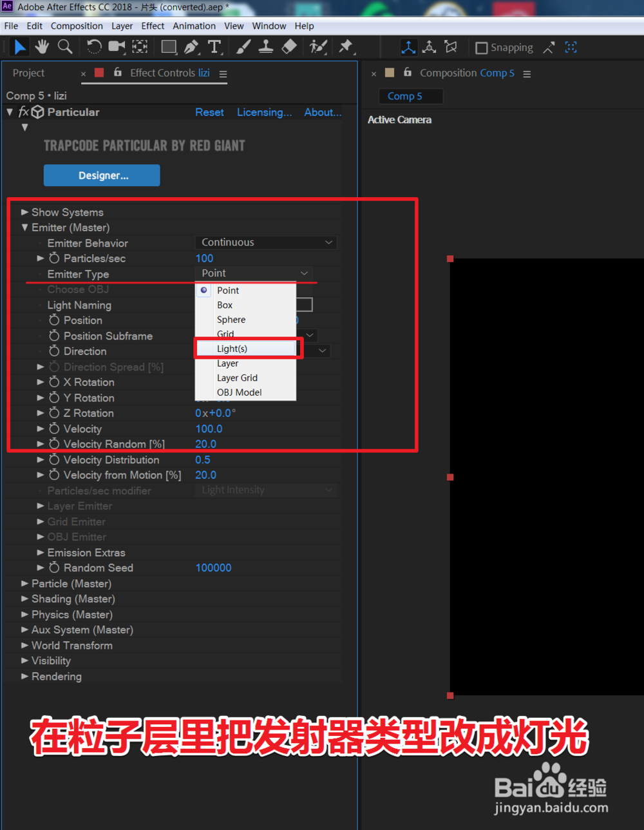
Task: Select the Clone Stamp tool
Action: [266, 47]
